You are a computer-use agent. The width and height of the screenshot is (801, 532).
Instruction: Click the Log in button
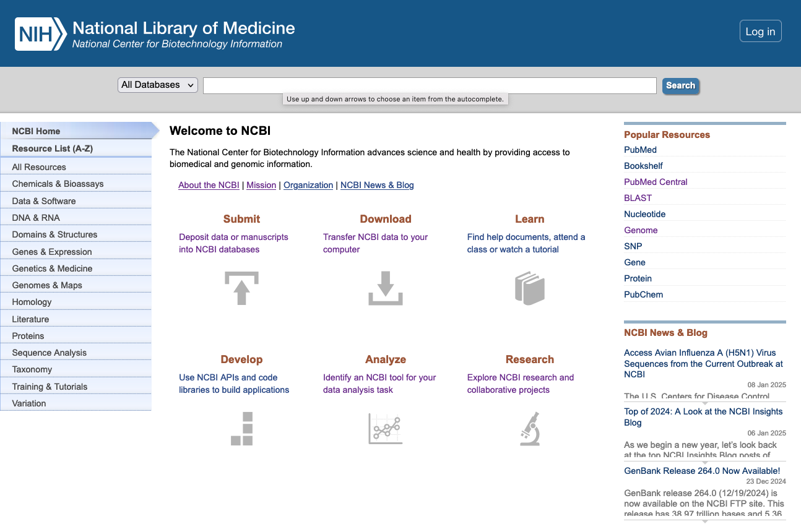[760, 32]
